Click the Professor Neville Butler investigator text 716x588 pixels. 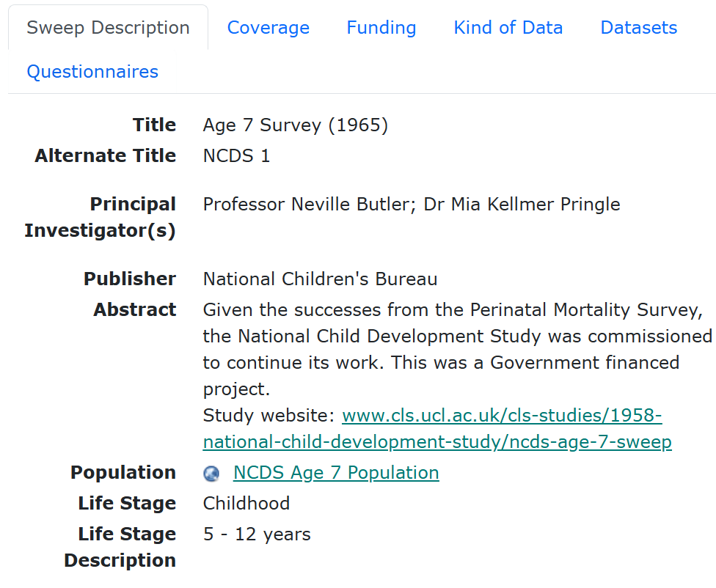pos(310,205)
